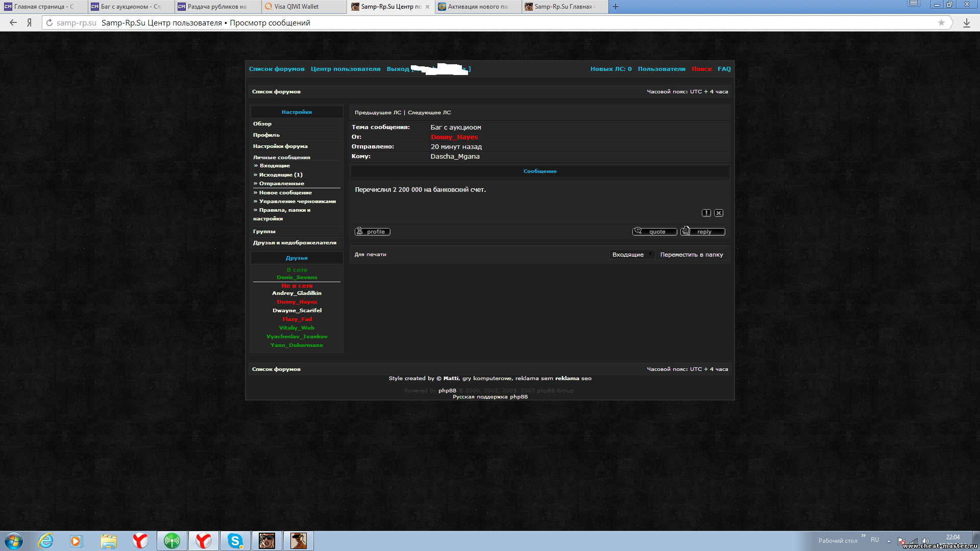Click the report message exclamation icon

click(x=706, y=213)
